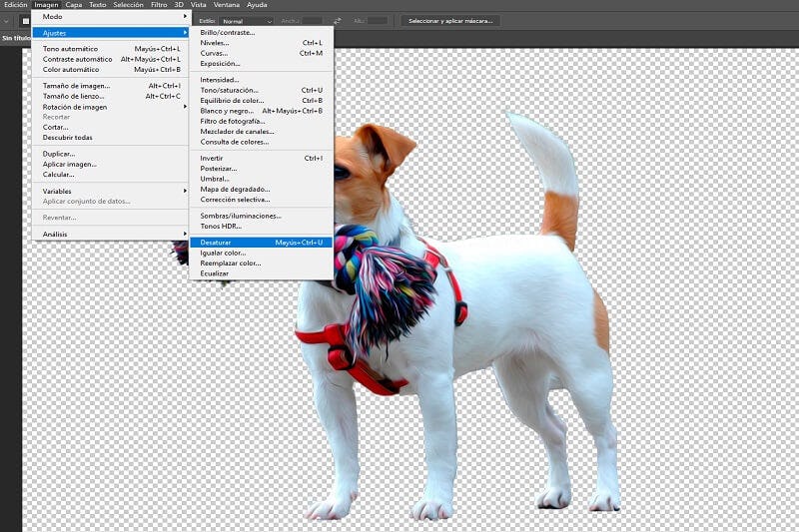Open Niveles adjustment
This screenshot has width=799, height=532.
click(261, 43)
